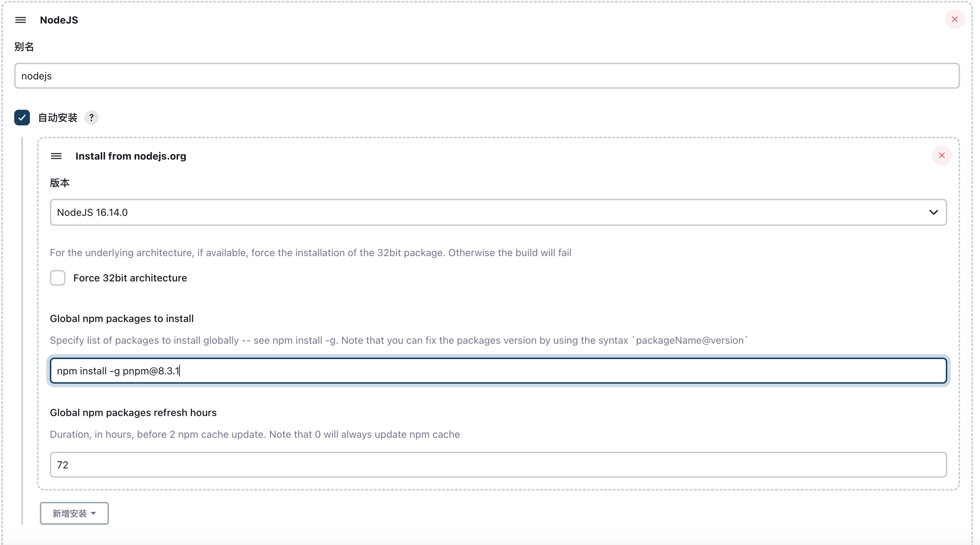Image resolution: width=980 pixels, height=545 pixels.
Task: Click the 版本 label
Action: pyautogui.click(x=60, y=183)
